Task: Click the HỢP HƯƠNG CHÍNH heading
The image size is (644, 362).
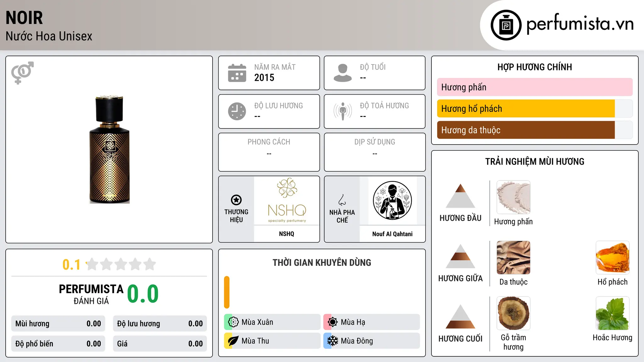Action: coord(535,67)
